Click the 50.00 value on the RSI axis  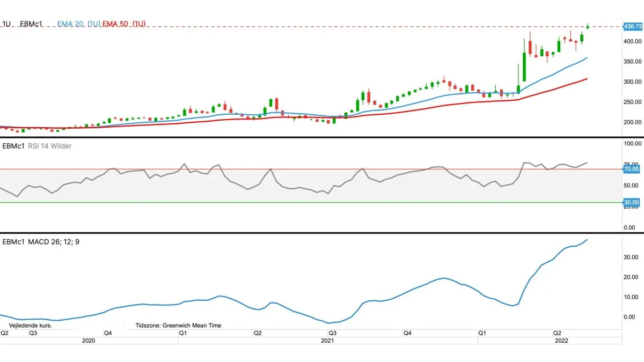click(x=632, y=186)
